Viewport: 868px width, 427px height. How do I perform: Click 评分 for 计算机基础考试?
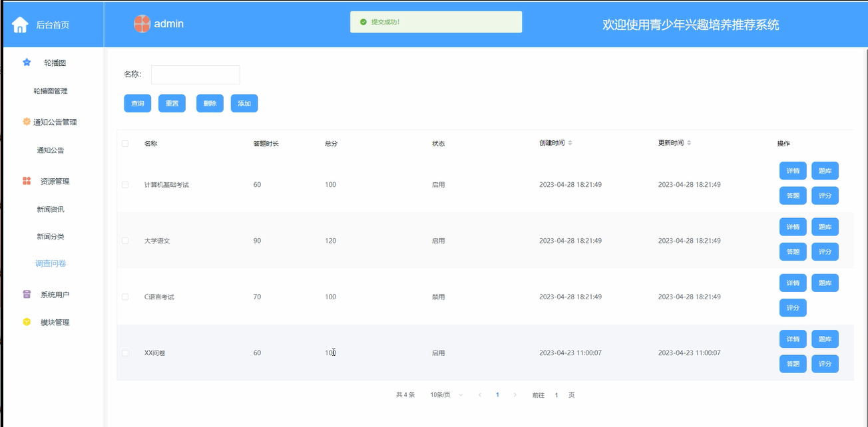pos(825,196)
